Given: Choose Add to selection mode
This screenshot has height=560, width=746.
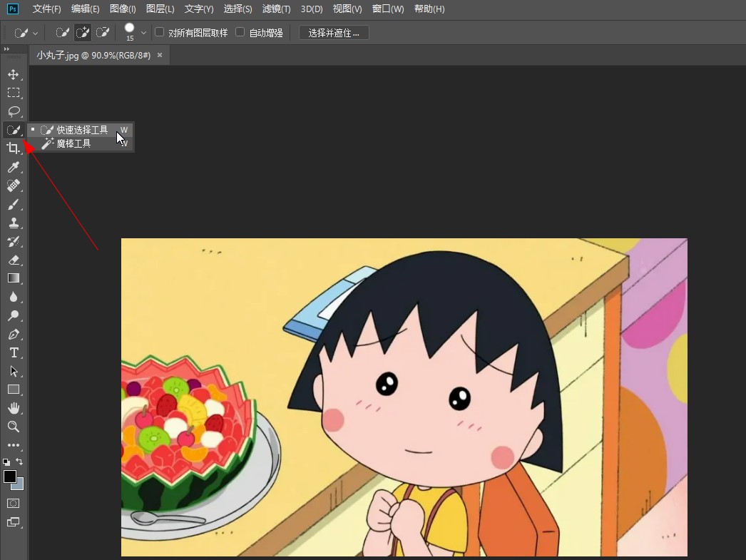Looking at the screenshot, I should [x=83, y=33].
